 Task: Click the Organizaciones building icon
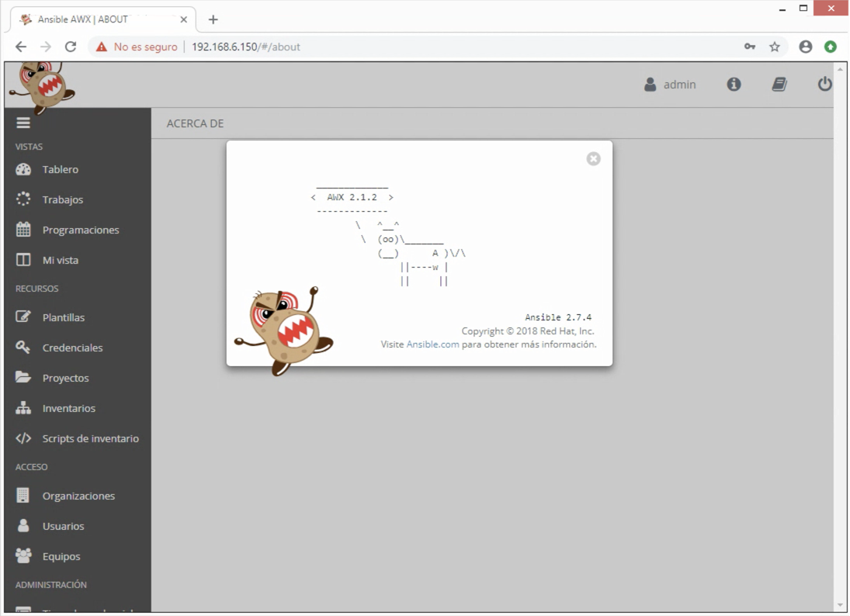pos(23,495)
